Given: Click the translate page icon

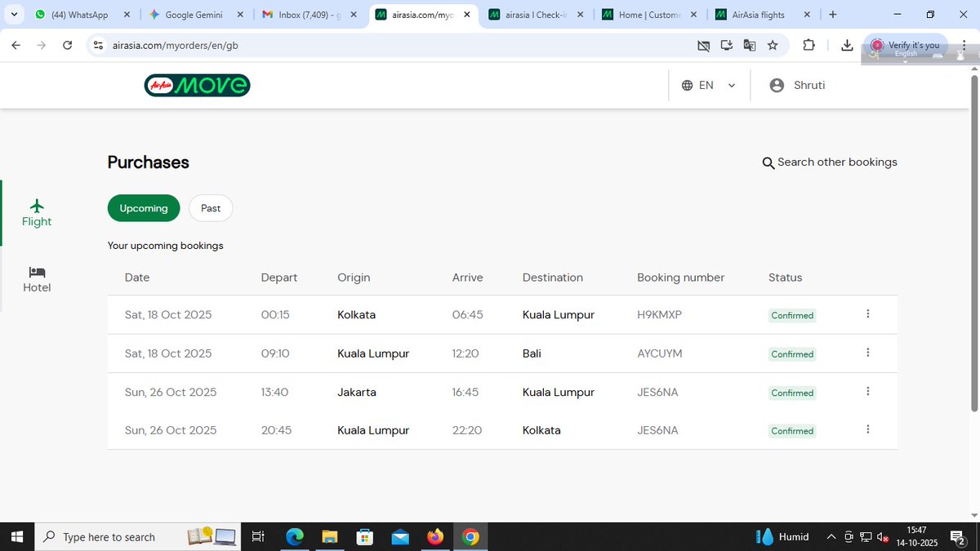Looking at the screenshot, I should coord(750,46).
